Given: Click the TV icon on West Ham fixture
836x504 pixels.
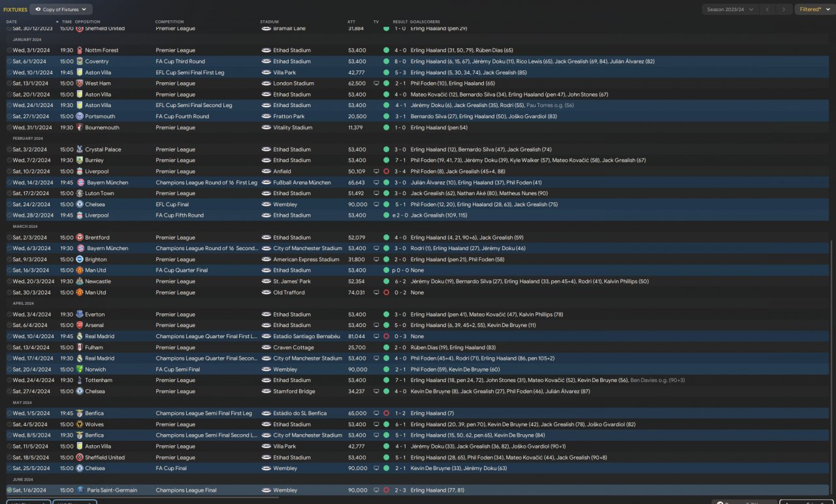Looking at the screenshot, I should (x=376, y=84).
